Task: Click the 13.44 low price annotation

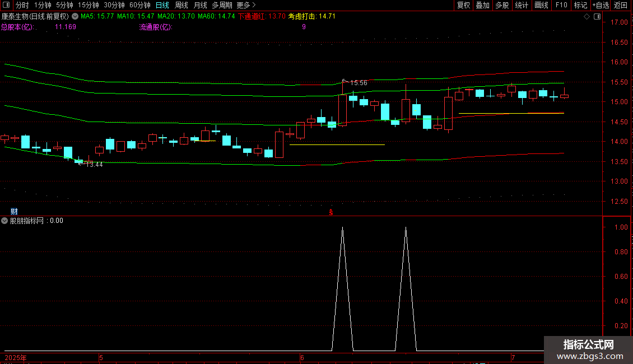Action: point(94,165)
